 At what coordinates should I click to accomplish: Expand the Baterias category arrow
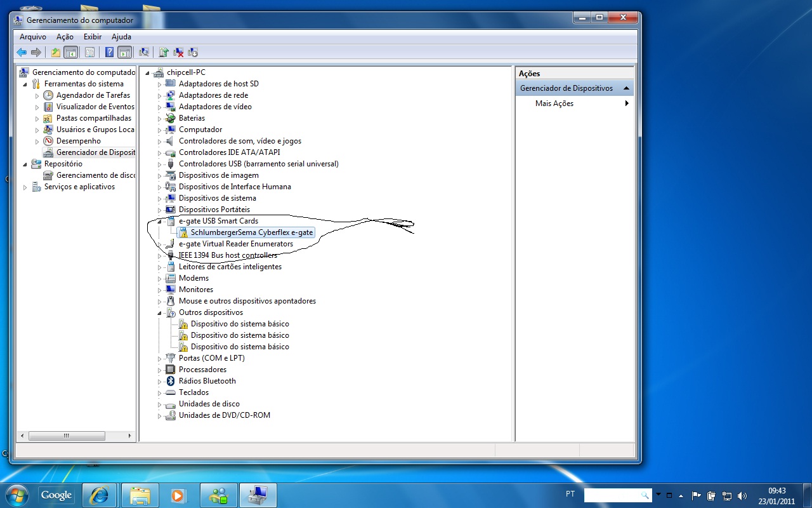point(160,118)
